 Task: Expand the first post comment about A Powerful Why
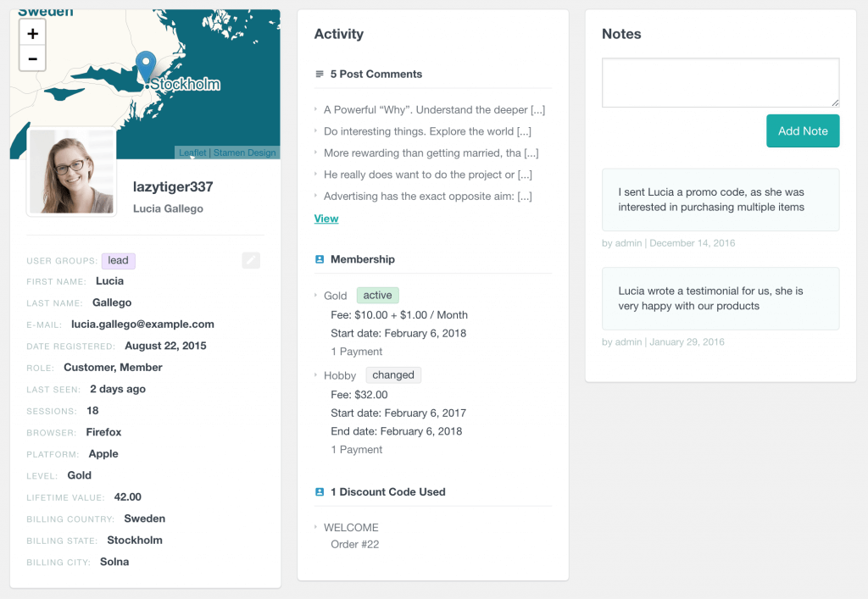pyautogui.click(x=435, y=109)
